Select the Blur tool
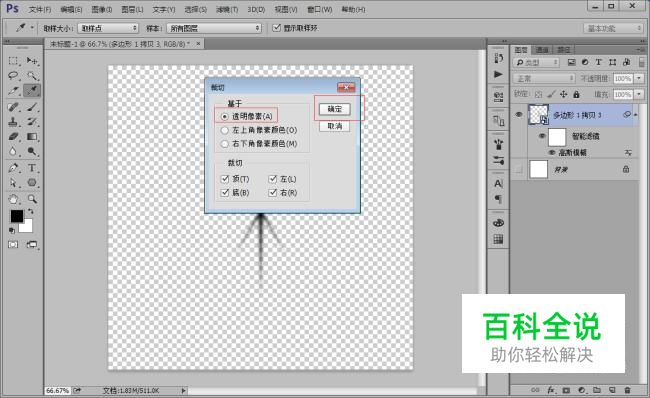The width and height of the screenshot is (650, 398). pos(13,151)
